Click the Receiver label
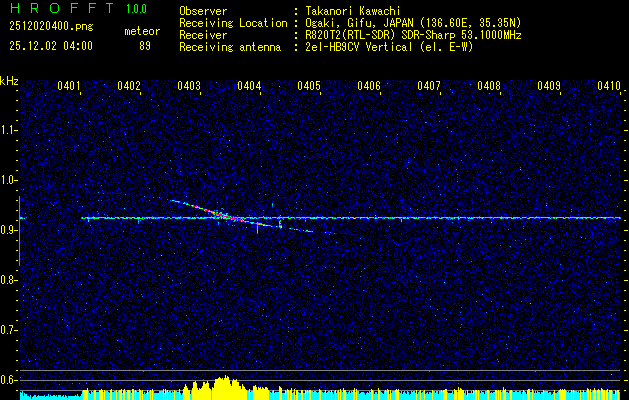 click(203, 35)
